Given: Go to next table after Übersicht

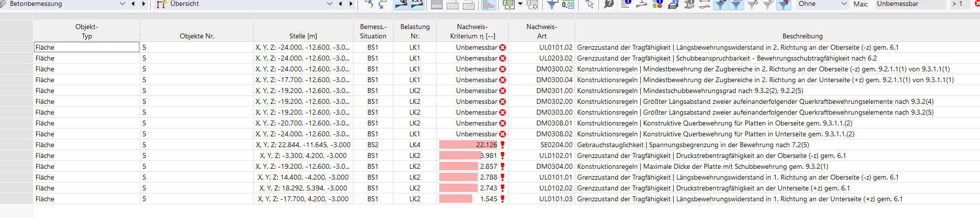Looking at the screenshot, I should (351, 4).
